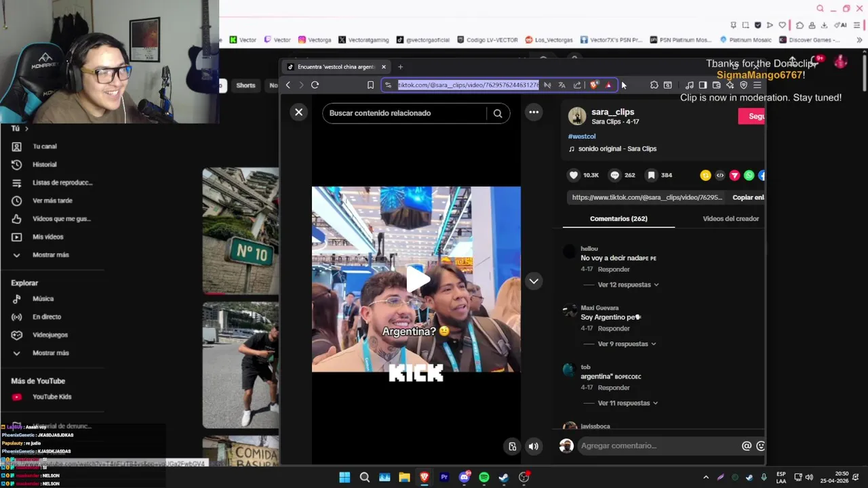The height and width of the screenshot is (488, 868).
Task: Open En directo in Explorar section
Action: 47,317
